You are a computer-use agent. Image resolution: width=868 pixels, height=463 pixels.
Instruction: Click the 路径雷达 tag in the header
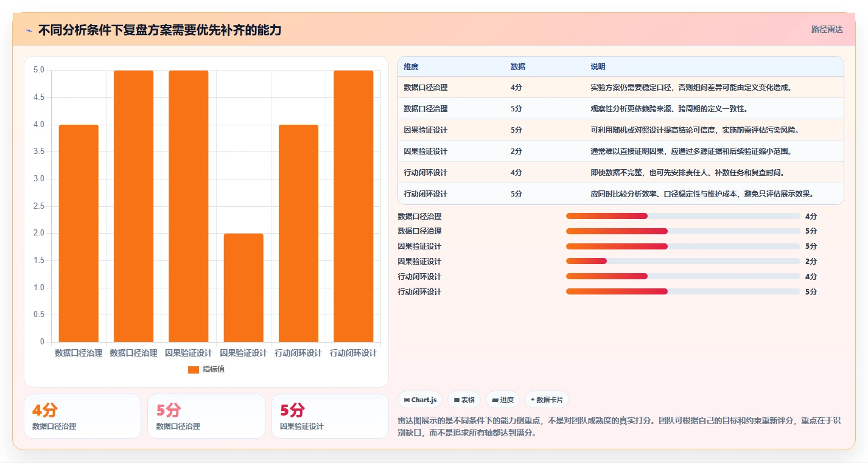(827, 29)
